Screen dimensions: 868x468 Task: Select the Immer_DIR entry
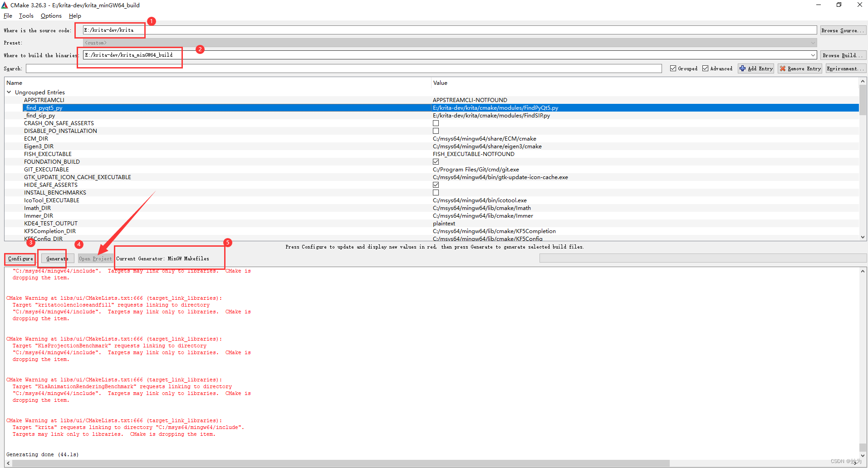click(x=39, y=216)
